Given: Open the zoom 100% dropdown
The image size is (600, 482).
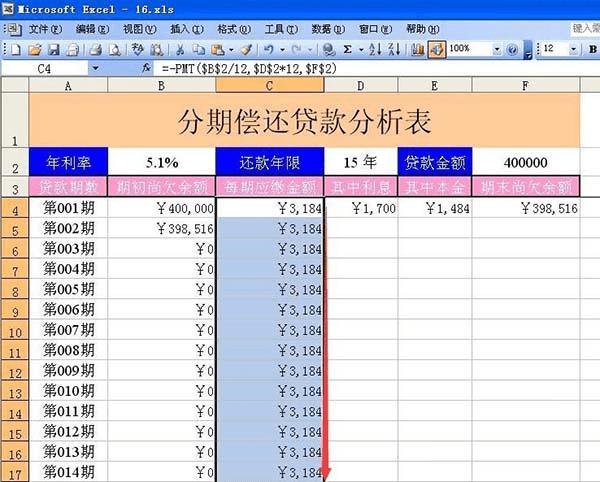Looking at the screenshot, I should coord(496,49).
